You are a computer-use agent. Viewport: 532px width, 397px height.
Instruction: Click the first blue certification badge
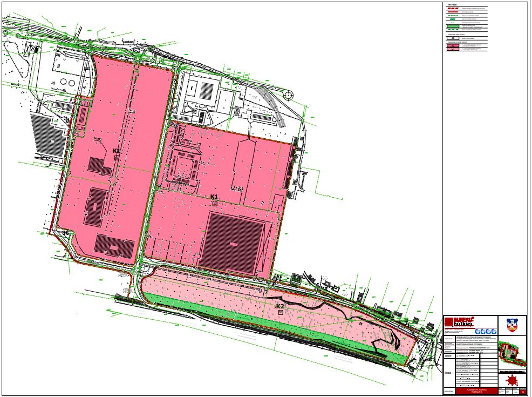(x=478, y=331)
